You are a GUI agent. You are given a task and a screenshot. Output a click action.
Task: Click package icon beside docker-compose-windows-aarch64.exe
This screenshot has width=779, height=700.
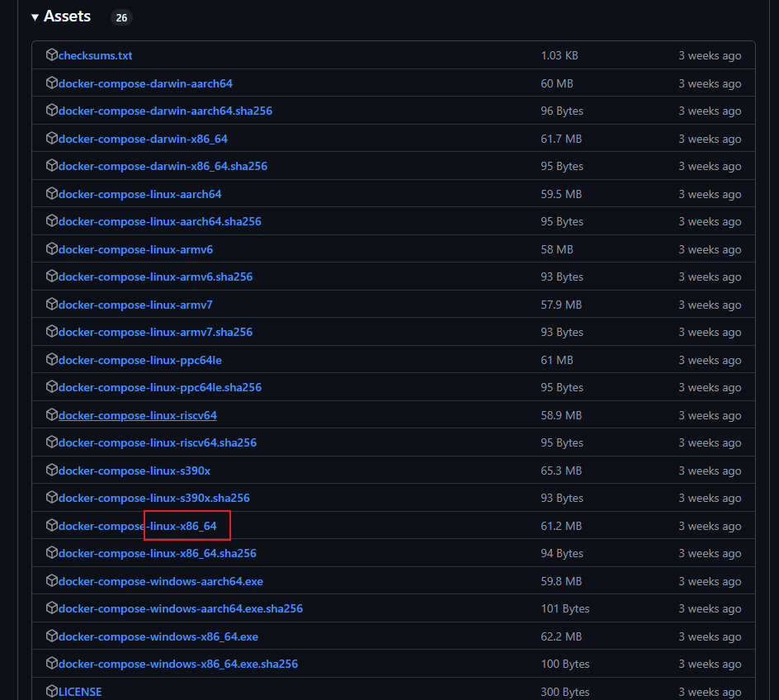coord(52,580)
